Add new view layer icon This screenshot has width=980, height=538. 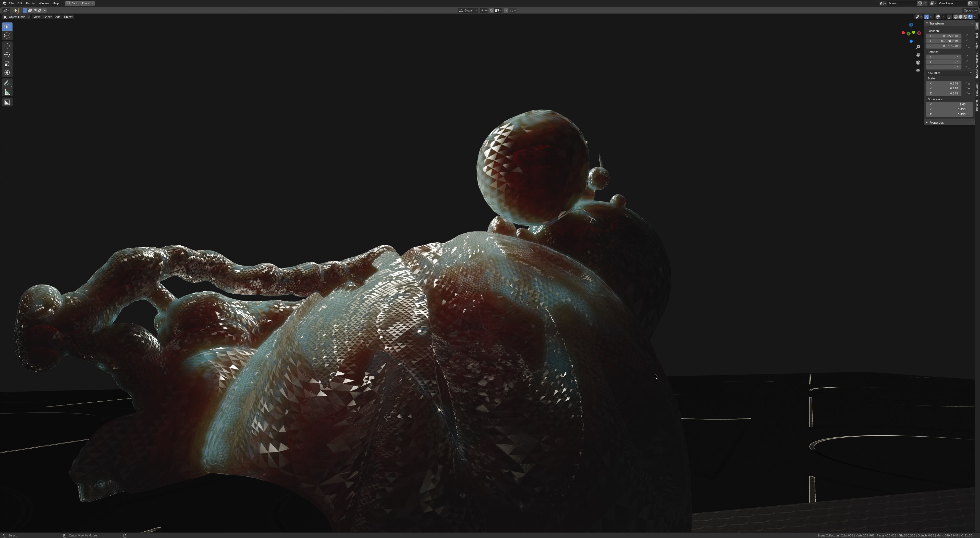[x=970, y=3]
